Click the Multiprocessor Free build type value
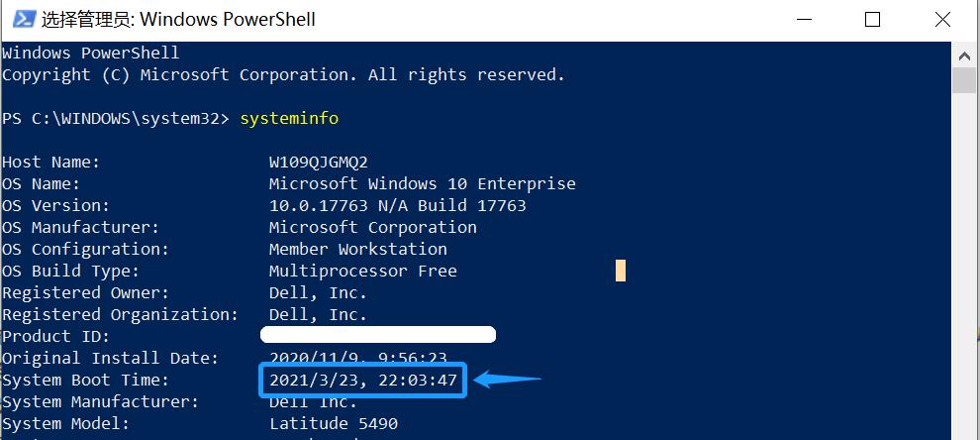The width and height of the screenshot is (980, 440). [x=362, y=271]
